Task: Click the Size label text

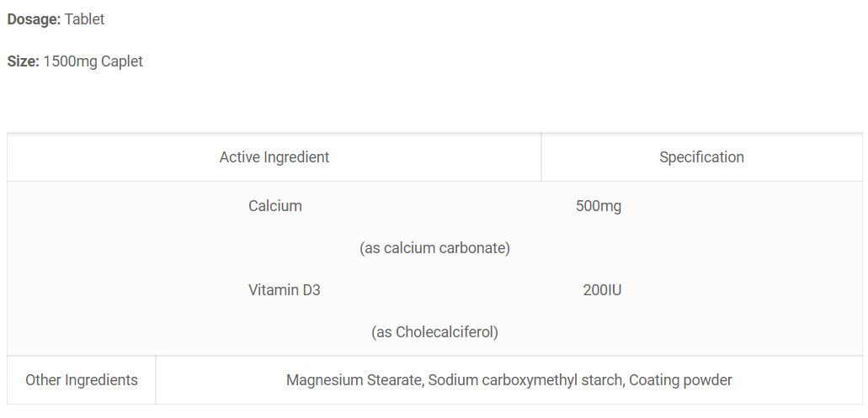Action: 24,61
